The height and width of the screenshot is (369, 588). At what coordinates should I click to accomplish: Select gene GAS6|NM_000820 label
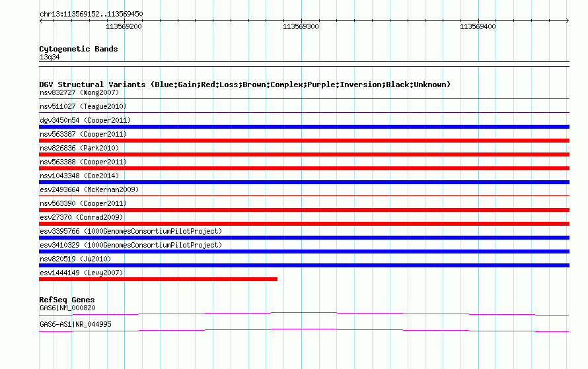point(67,308)
